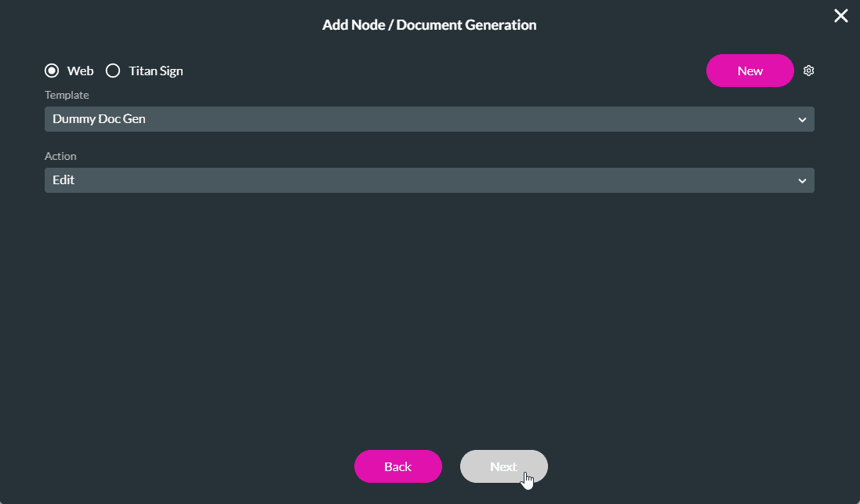Select the Web radio button
860x504 pixels.
click(52, 71)
